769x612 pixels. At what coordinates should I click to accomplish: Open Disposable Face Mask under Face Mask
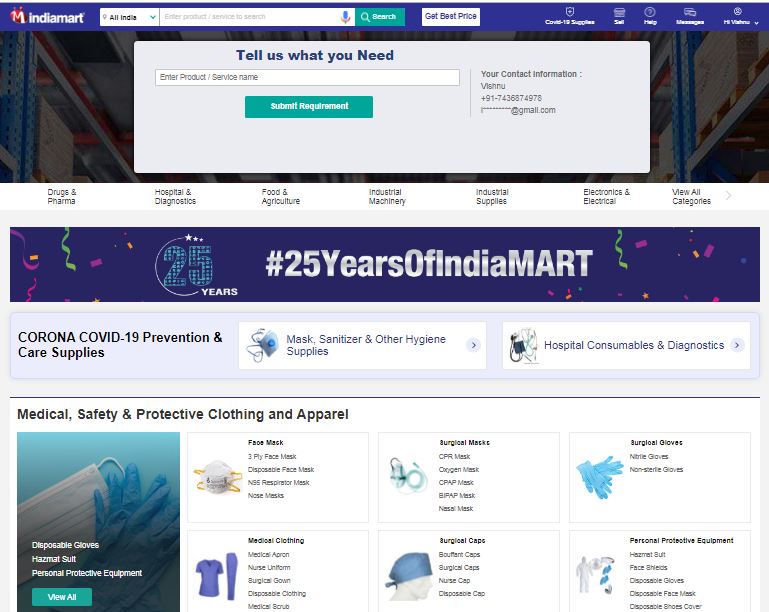point(281,470)
